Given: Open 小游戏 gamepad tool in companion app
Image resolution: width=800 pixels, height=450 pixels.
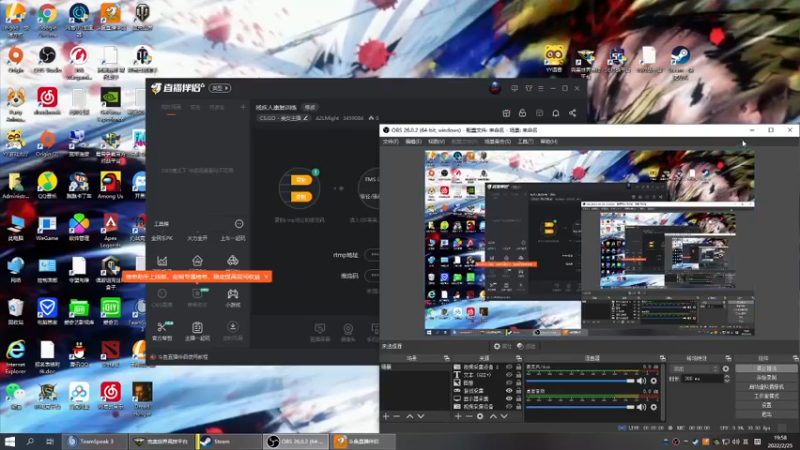Looking at the screenshot, I should point(233,297).
